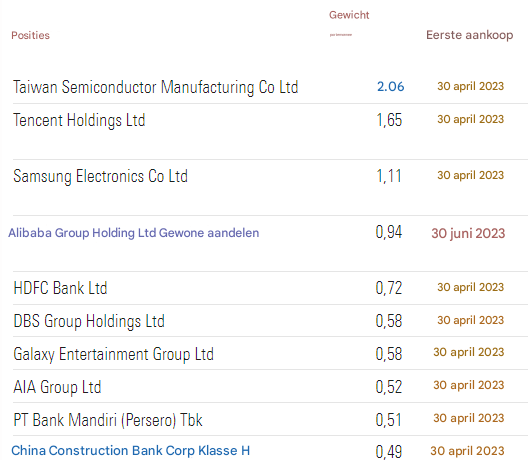Click Alibaba weight value 0,94

[x=389, y=232]
